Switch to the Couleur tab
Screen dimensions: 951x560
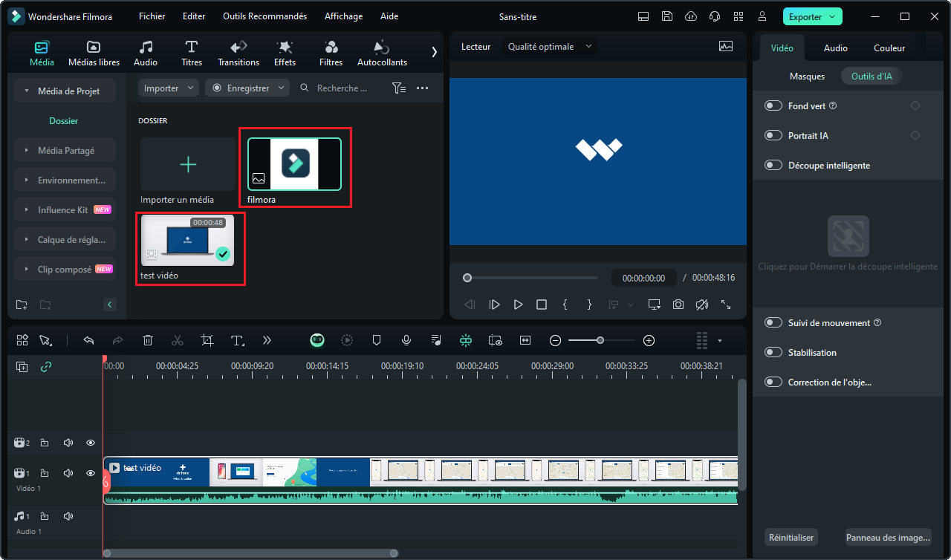point(889,48)
